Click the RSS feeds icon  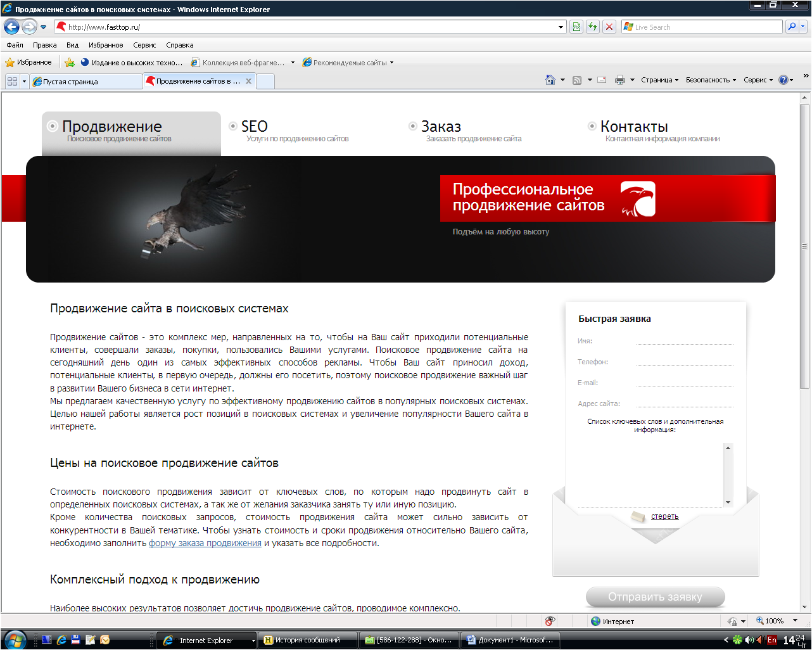577,80
